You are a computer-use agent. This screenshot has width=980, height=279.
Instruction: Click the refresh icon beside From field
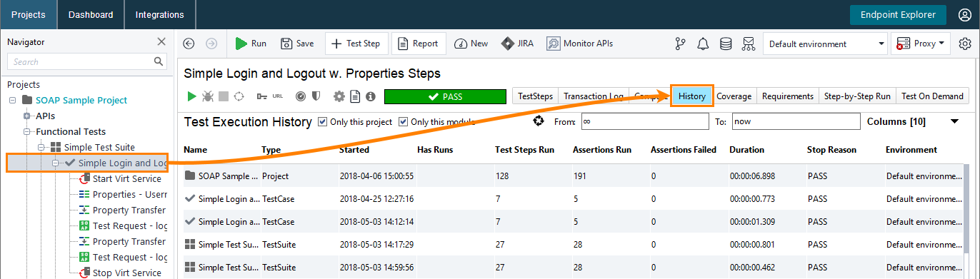coord(539,121)
